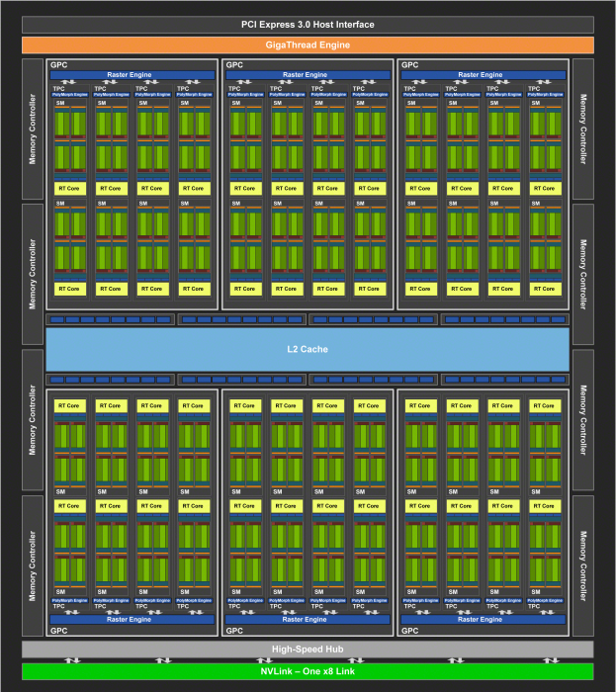
Task: Click the Raster Engine bar in top-middle GPC
Action: point(308,74)
